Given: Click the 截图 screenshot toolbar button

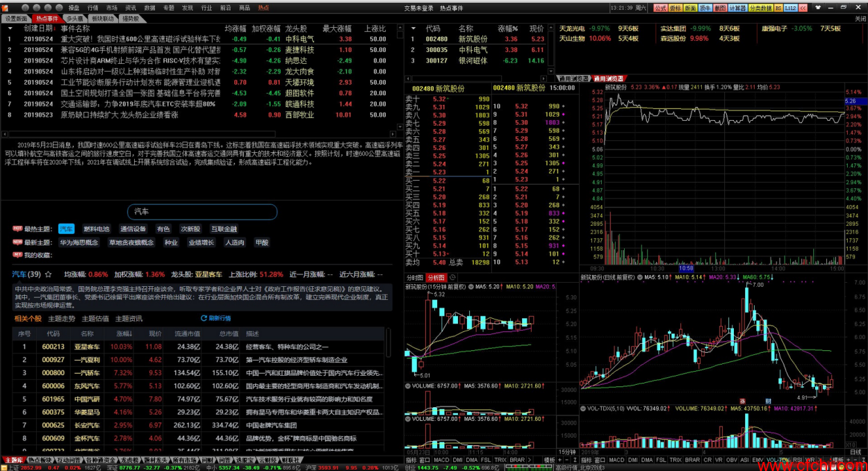Looking at the screenshot, I should click(720, 8).
